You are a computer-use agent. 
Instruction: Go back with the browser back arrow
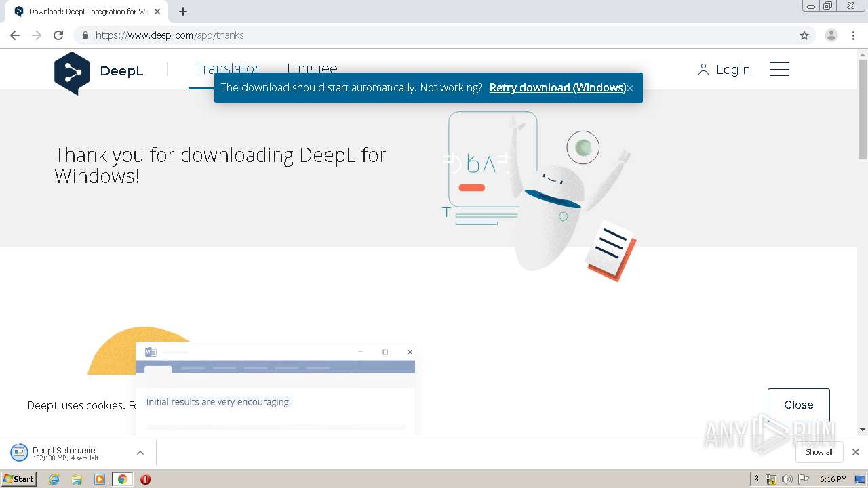tap(15, 35)
